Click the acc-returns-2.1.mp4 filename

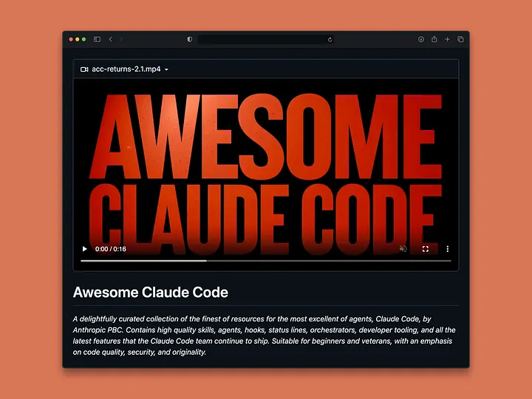[126, 69]
